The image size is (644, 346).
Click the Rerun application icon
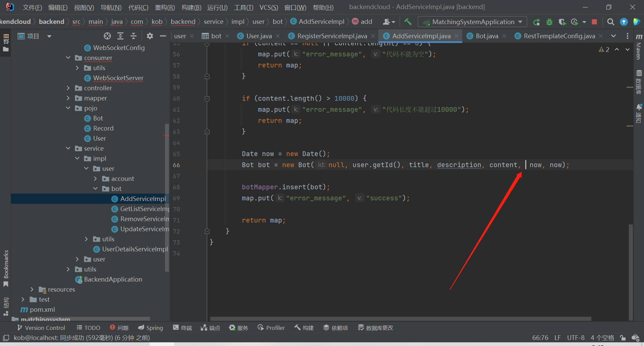coord(536,22)
